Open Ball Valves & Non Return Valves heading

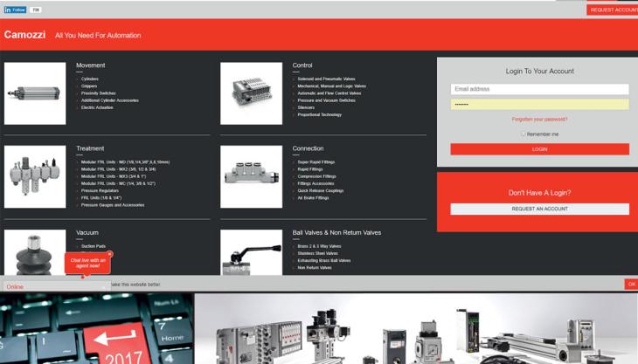[336, 232]
